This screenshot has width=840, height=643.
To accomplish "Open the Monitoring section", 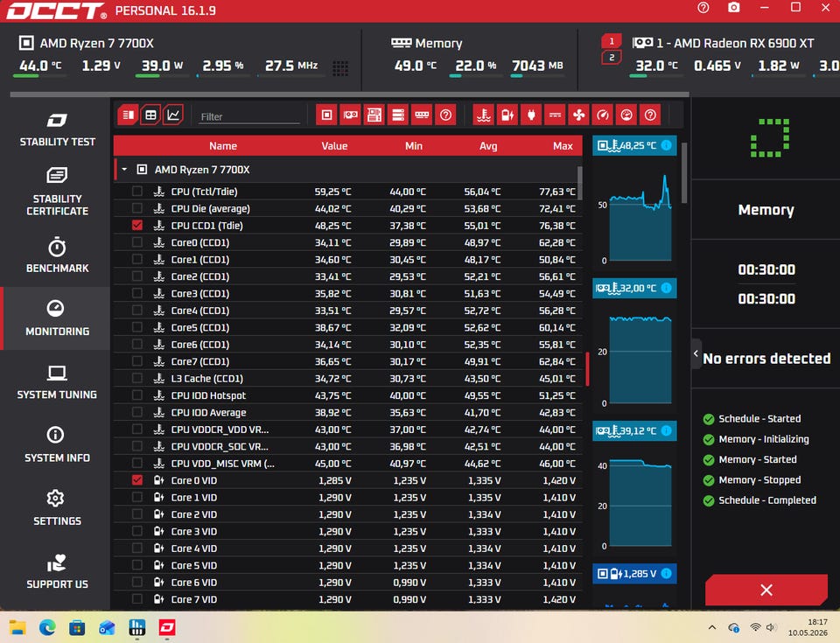I will coord(57,318).
